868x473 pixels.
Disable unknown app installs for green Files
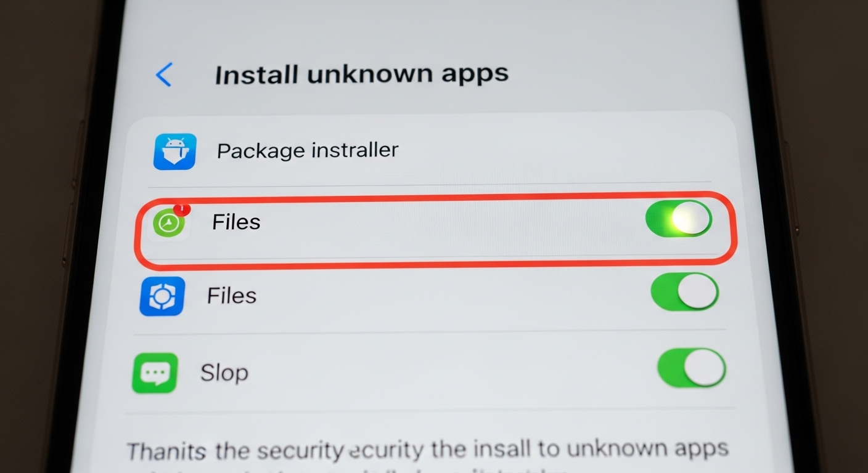pyautogui.click(x=679, y=219)
